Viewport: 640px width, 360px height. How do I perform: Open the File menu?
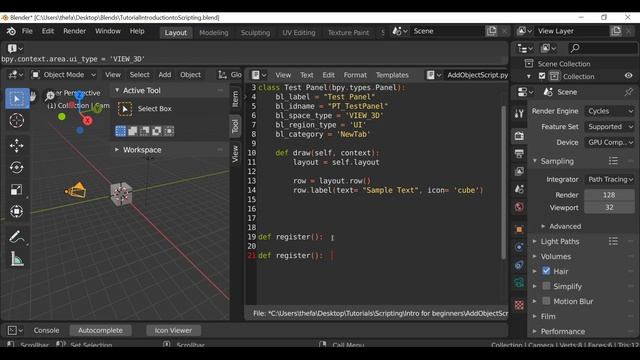click(x=27, y=31)
